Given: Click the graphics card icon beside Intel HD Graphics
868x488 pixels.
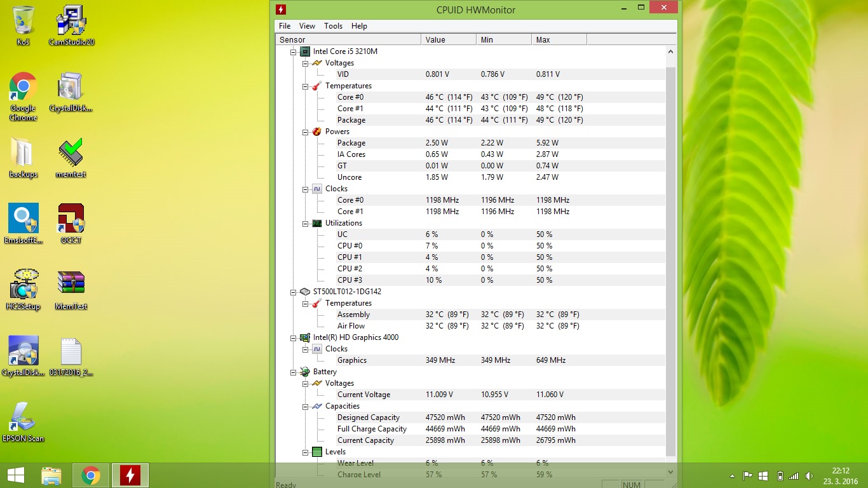Looking at the screenshot, I should (305, 337).
